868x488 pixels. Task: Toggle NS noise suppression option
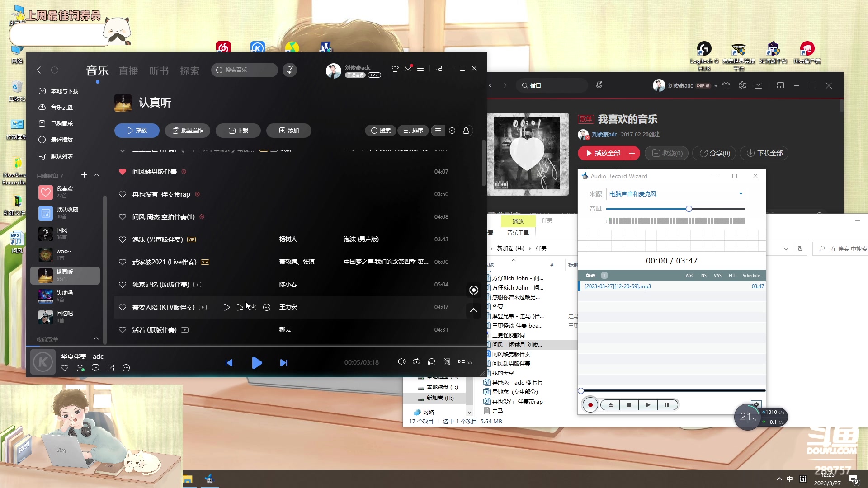pyautogui.click(x=703, y=275)
